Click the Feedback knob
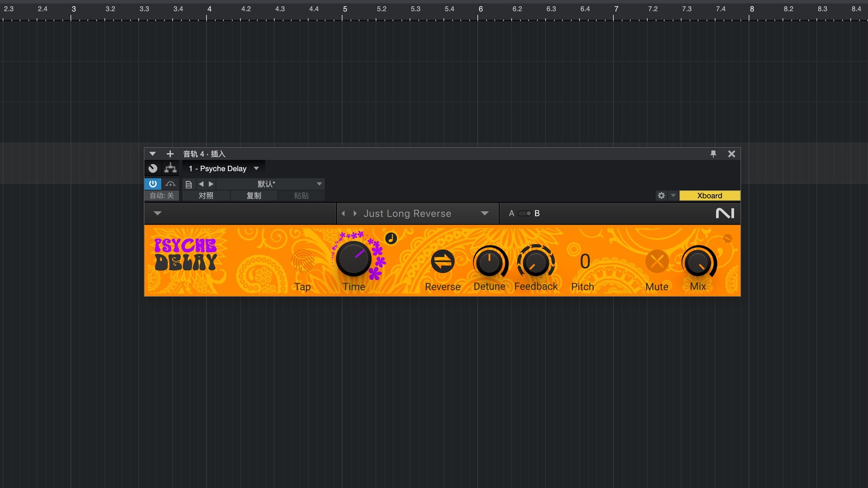Image resolution: width=868 pixels, height=488 pixels. click(x=536, y=262)
